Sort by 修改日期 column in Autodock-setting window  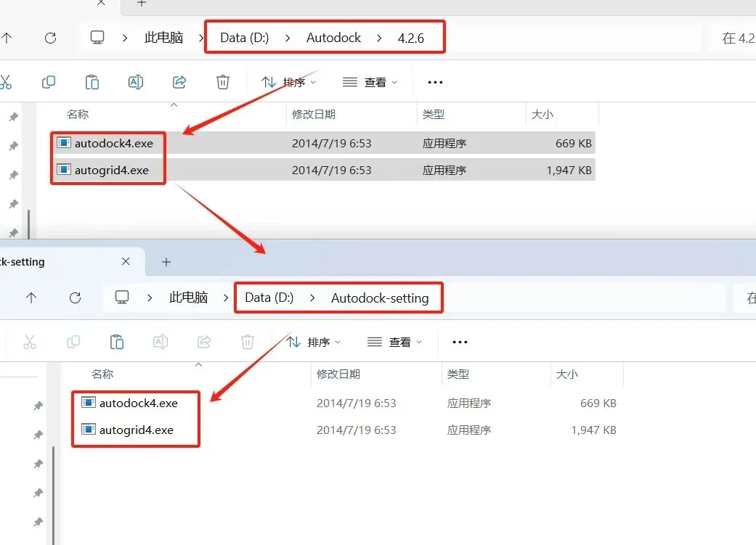pyautogui.click(x=338, y=374)
